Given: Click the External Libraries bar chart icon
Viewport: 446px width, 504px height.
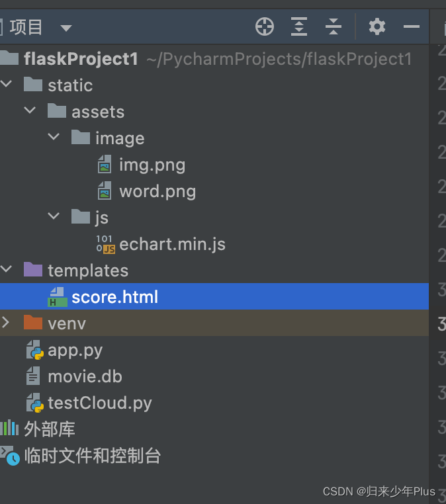Looking at the screenshot, I should [x=9, y=429].
